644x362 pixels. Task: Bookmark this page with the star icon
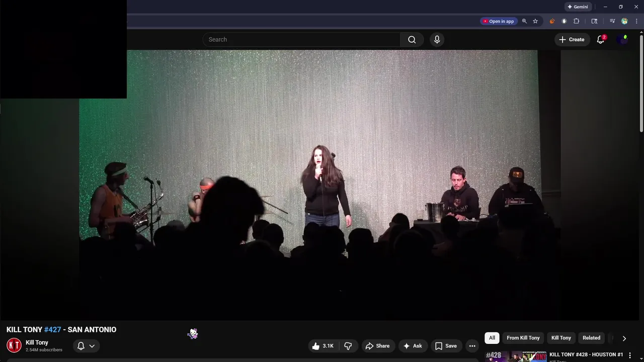point(535,21)
